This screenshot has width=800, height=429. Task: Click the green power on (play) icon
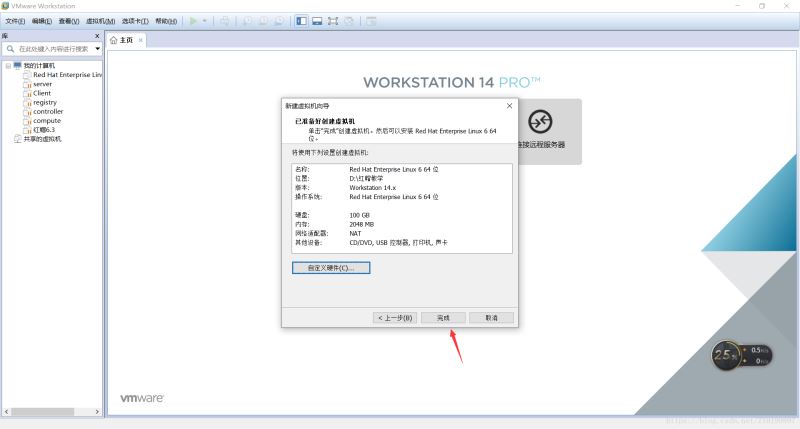point(194,20)
